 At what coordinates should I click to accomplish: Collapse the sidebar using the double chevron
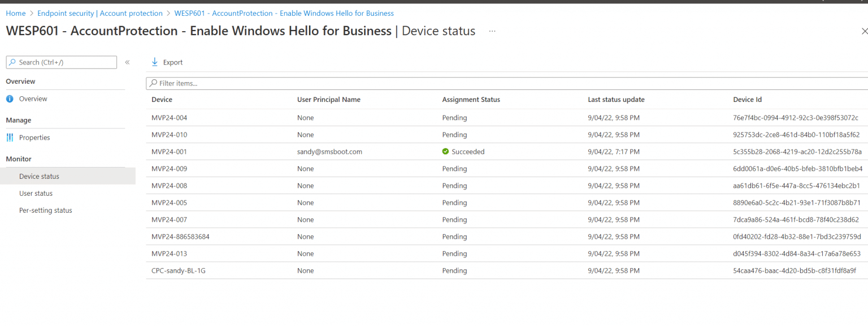point(127,62)
